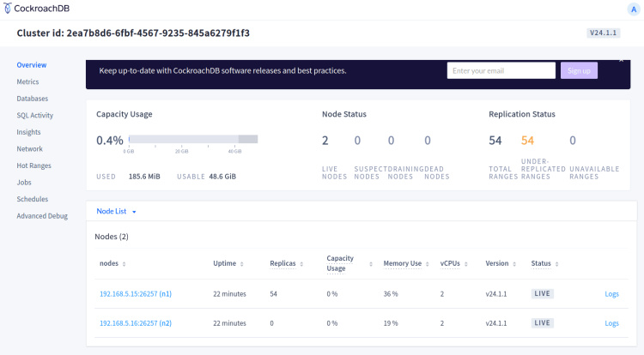The image size is (644, 355).
Task: Focus the Enter your email field
Action: 501,70
